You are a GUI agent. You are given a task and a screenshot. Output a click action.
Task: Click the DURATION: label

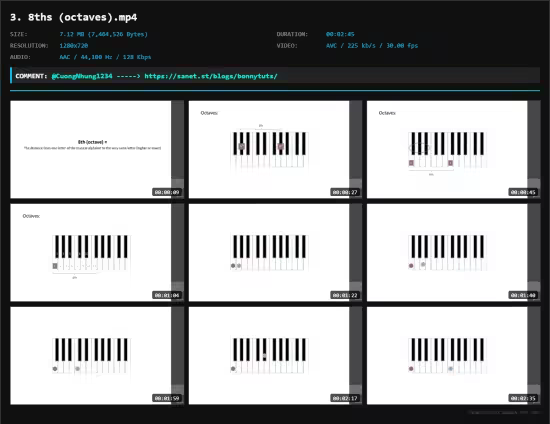pyautogui.click(x=292, y=34)
